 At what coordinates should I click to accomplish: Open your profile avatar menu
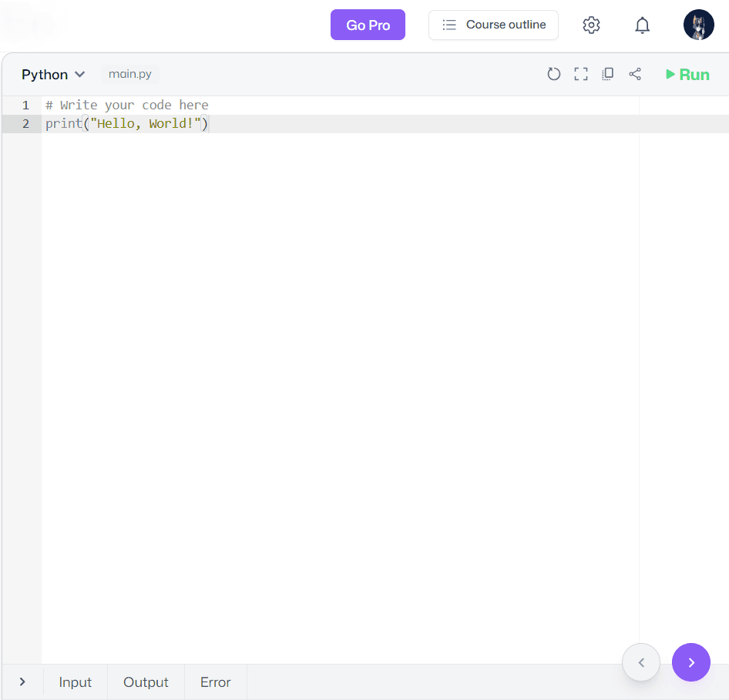(698, 25)
